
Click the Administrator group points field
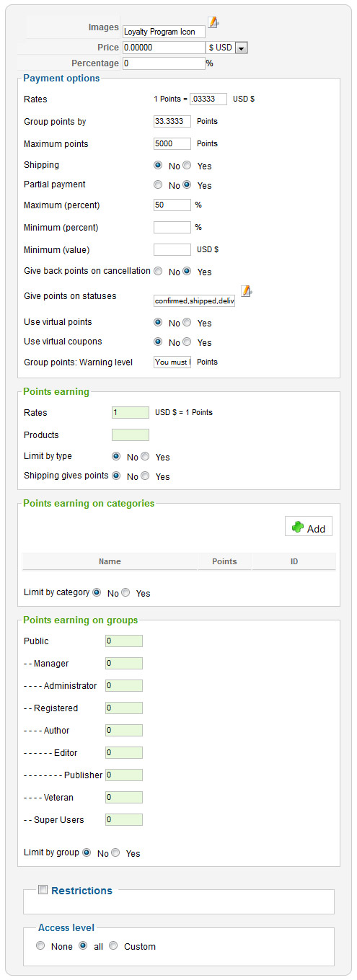coord(124,686)
